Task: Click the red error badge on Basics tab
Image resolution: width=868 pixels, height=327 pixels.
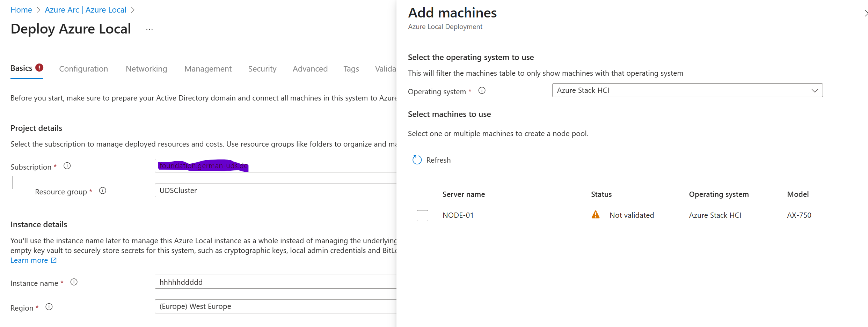Action: (39, 67)
